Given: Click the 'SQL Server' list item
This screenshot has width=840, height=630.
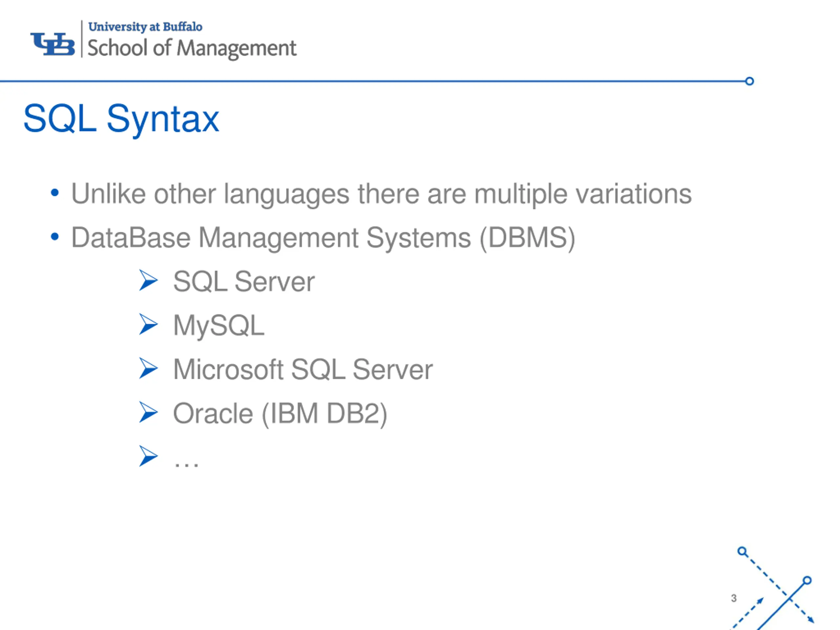Looking at the screenshot, I should 244,282.
